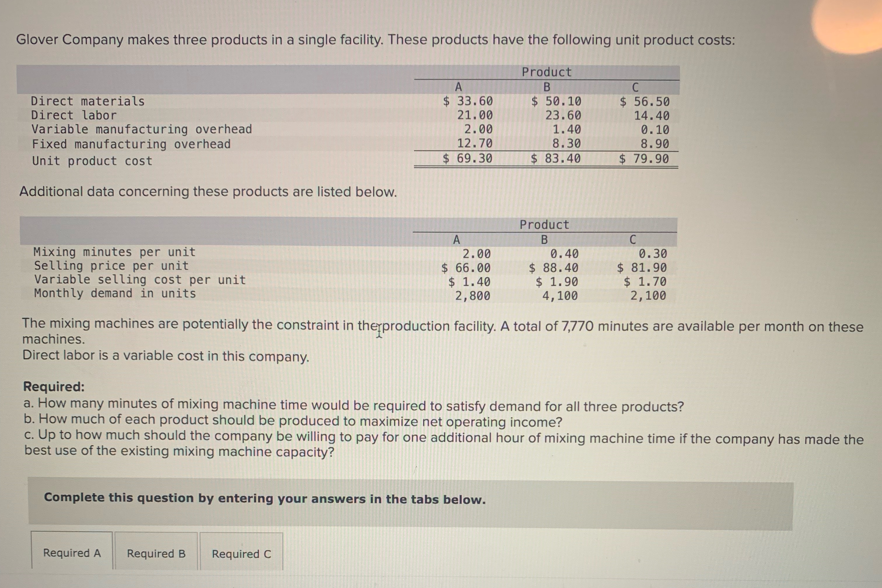Click the text cursor near production facility
The image size is (882, 588).
pos(379,332)
